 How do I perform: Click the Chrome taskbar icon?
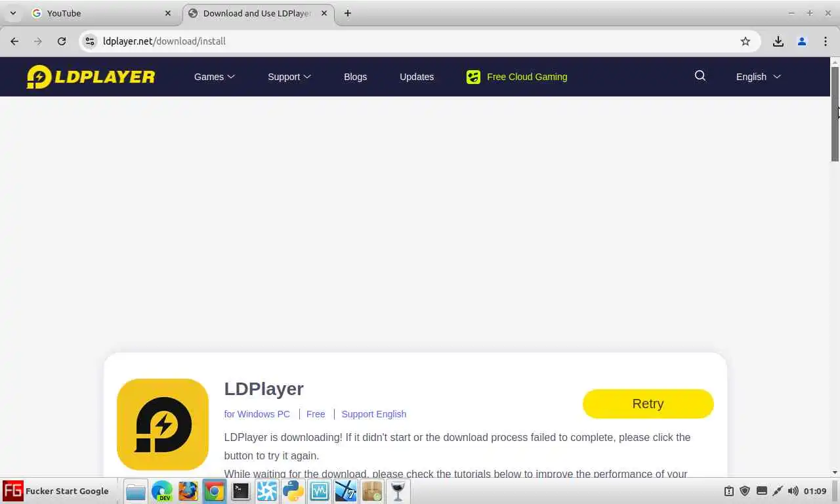click(215, 491)
